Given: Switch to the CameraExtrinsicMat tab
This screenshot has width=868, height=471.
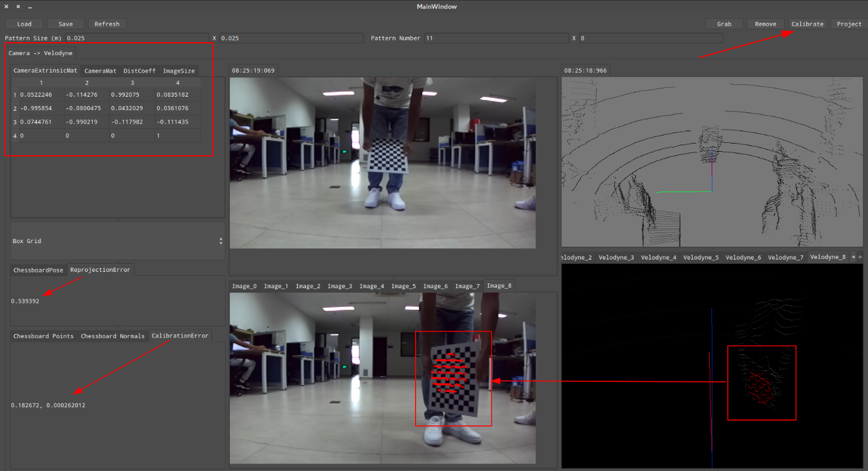Looking at the screenshot, I should (x=45, y=71).
